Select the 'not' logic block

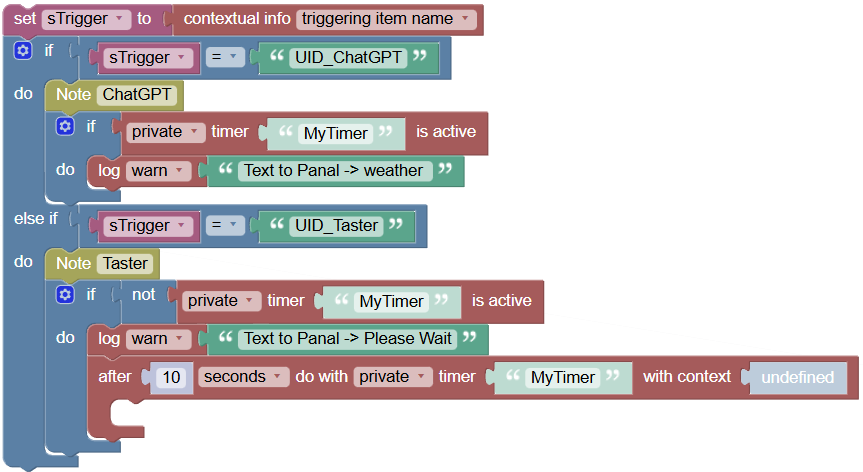coord(144,295)
